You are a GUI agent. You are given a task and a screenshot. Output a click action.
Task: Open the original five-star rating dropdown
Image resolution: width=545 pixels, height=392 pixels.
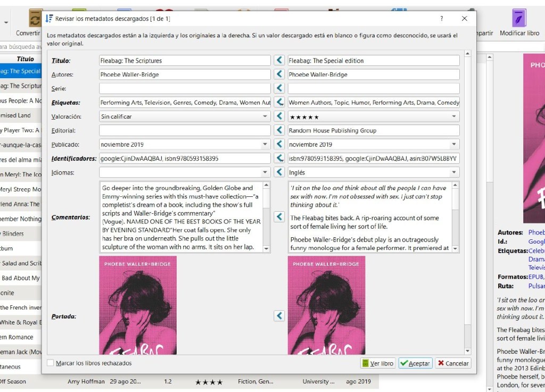coord(453,116)
